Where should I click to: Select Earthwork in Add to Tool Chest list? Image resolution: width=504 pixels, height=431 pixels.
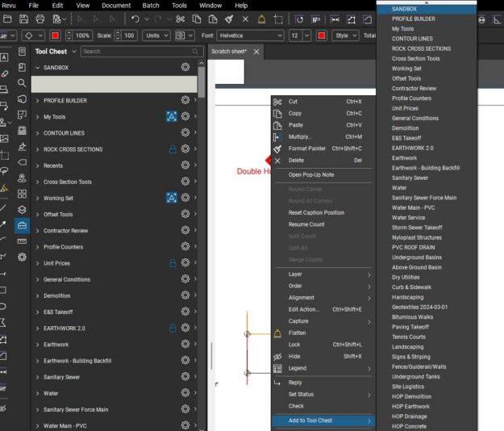click(404, 158)
